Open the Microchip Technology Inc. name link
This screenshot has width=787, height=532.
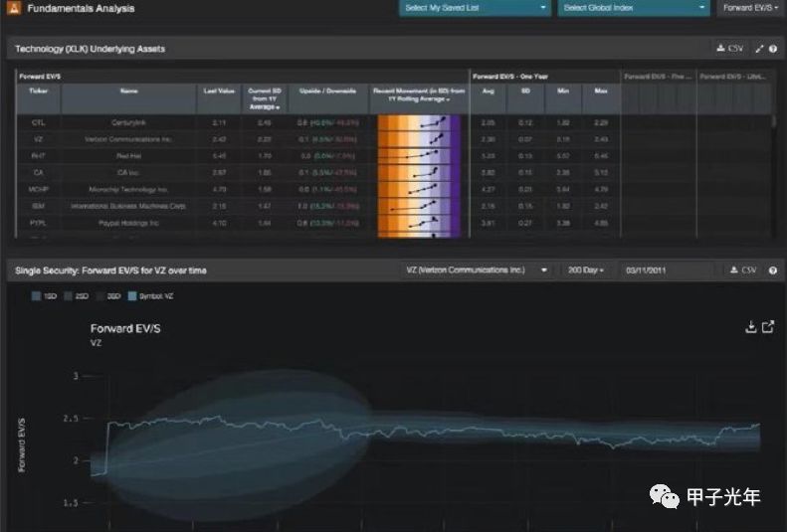coord(128,190)
